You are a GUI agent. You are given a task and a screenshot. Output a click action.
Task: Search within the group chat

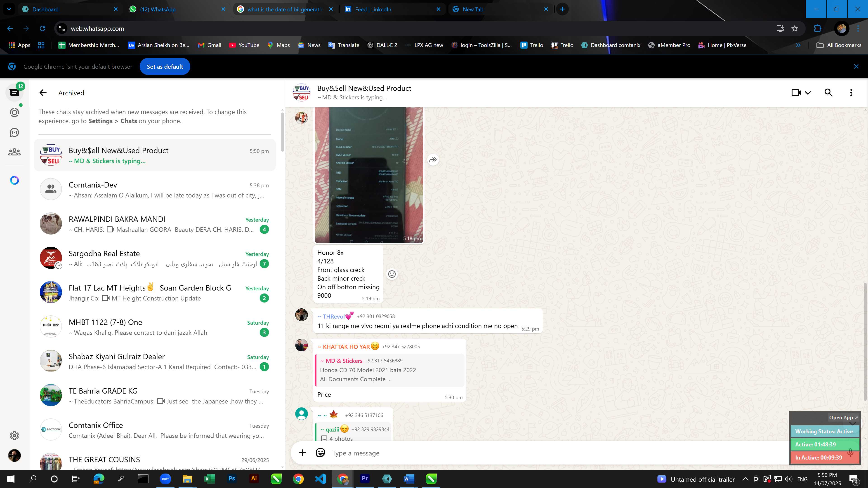828,93
